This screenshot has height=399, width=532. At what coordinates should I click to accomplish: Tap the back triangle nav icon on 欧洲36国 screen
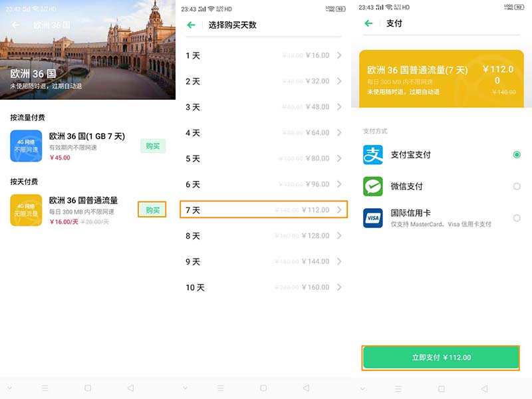click(130, 388)
